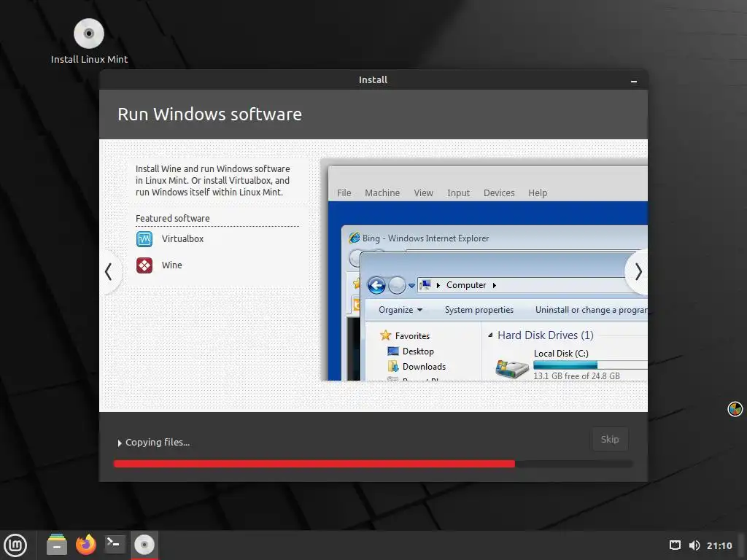Screen dimensions: 747x560
Task: Collapse the Hard Disk Drives group arrow
Action: 490,335
